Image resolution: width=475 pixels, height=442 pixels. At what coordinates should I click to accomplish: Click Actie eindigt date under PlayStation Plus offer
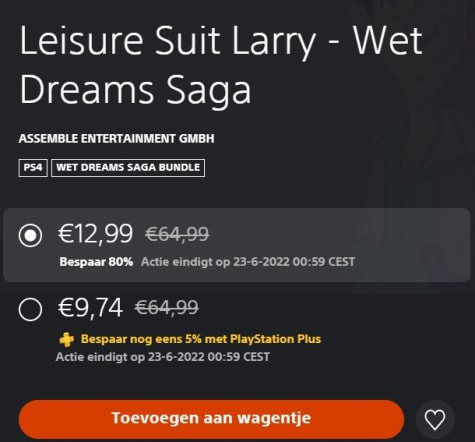coord(163,357)
